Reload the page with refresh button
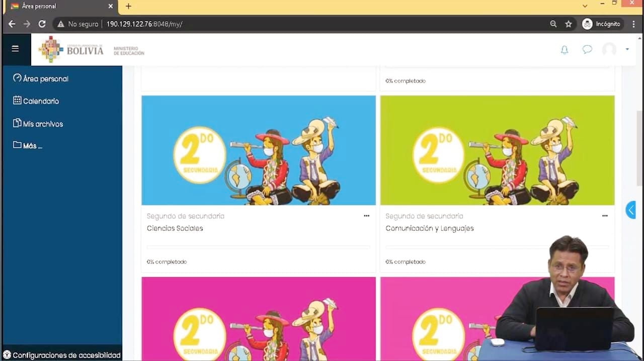The height and width of the screenshot is (361, 644). click(x=42, y=24)
